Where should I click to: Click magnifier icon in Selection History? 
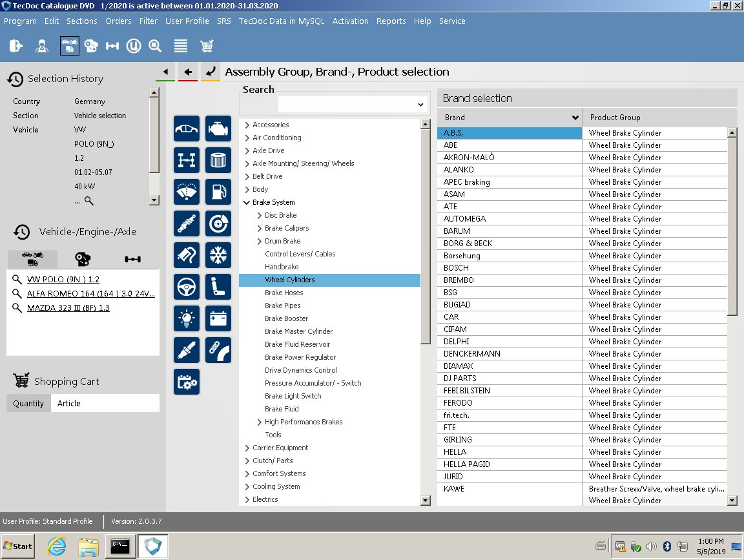tap(88, 201)
